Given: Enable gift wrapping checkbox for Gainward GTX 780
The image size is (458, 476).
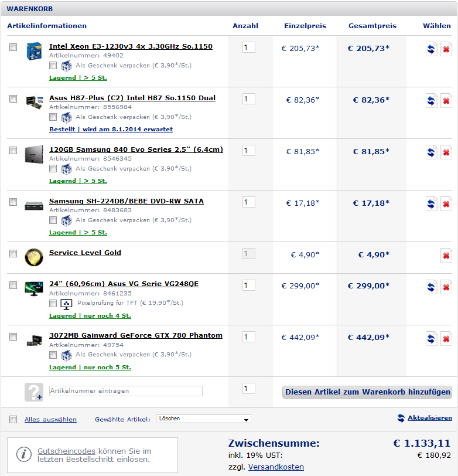Looking at the screenshot, I should pos(53,355).
